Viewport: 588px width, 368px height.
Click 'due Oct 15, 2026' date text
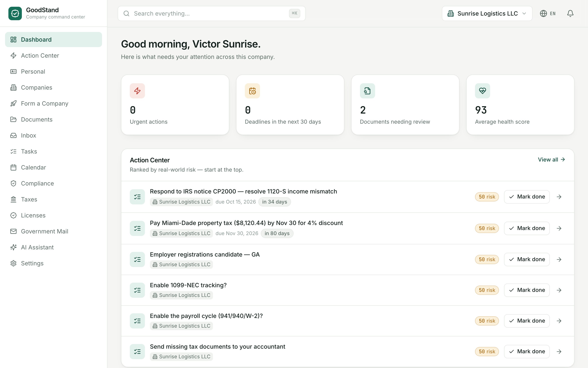236,202
